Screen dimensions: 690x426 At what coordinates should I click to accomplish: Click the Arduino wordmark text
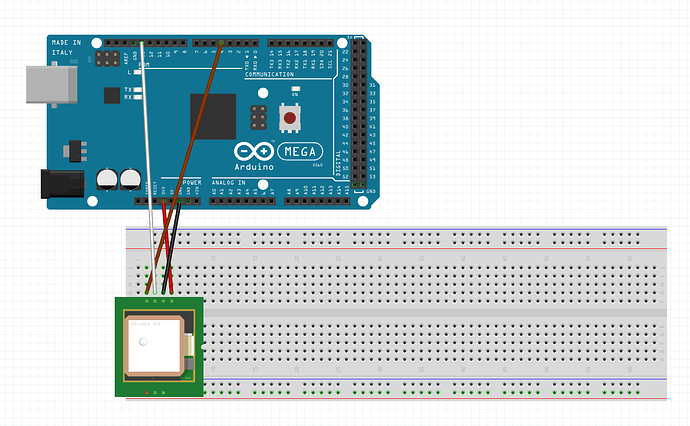click(254, 167)
